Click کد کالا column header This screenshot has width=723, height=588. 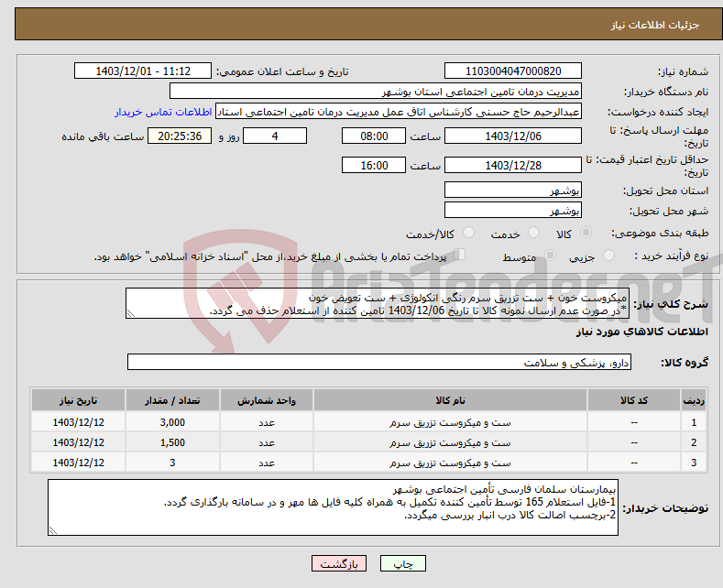[x=634, y=400]
